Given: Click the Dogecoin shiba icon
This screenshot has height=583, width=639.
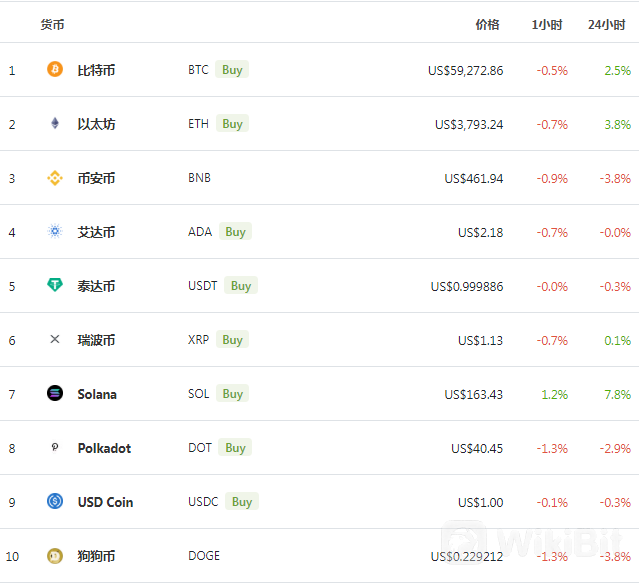Looking at the screenshot, I should [x=55, y=556].
